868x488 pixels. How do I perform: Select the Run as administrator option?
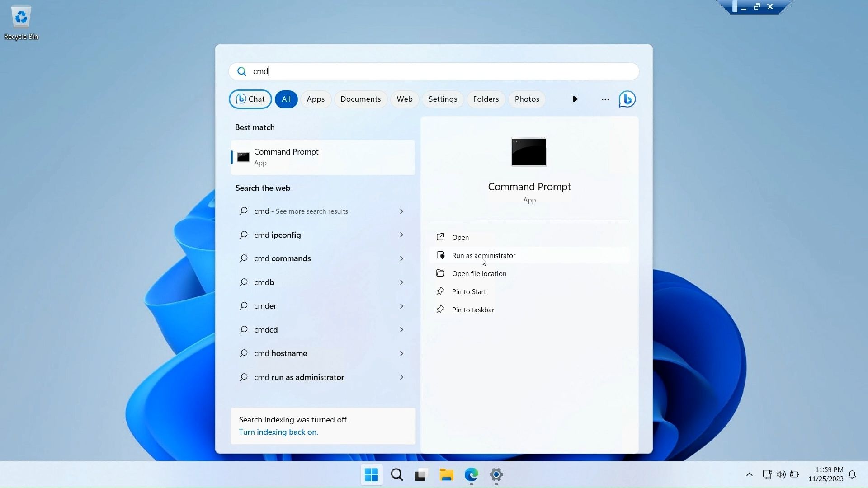tap(483, 255)
